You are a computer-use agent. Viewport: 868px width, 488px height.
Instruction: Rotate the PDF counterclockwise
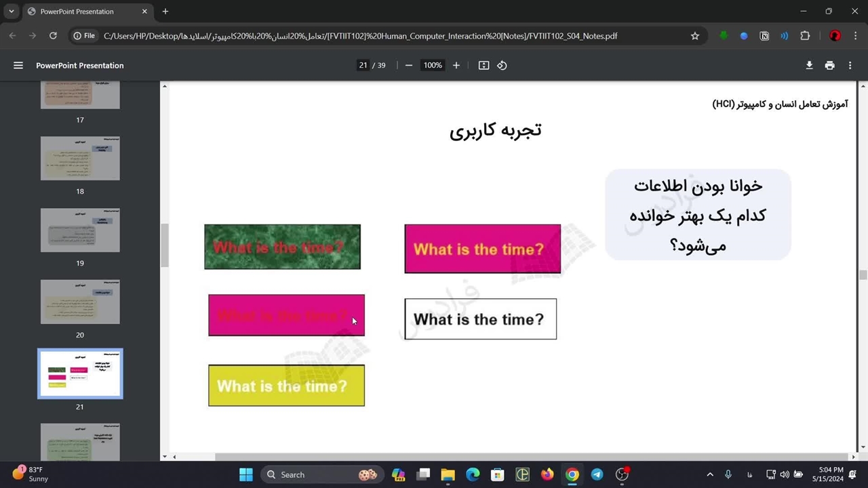(502, 66)
